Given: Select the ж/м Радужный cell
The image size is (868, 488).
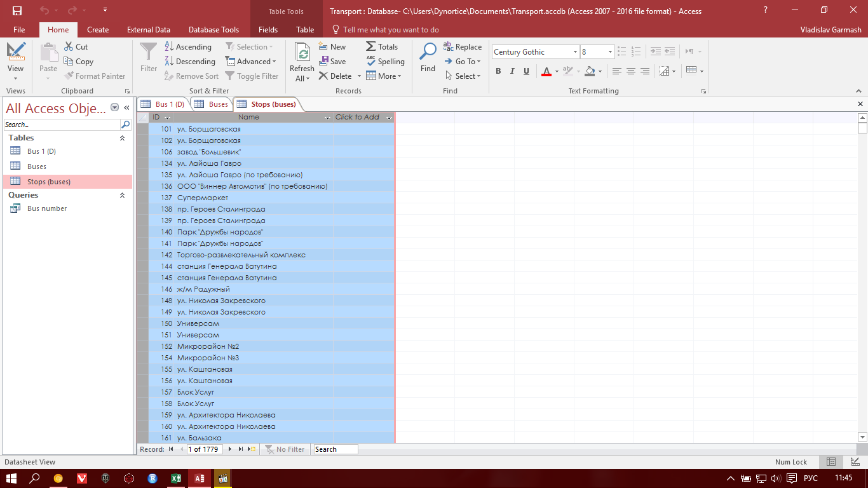Looking at the screenshot, I should click(254, 289).
